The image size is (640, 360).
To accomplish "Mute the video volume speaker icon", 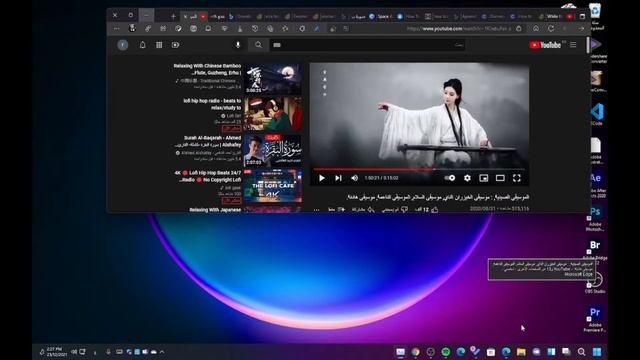I will [355, 178].
